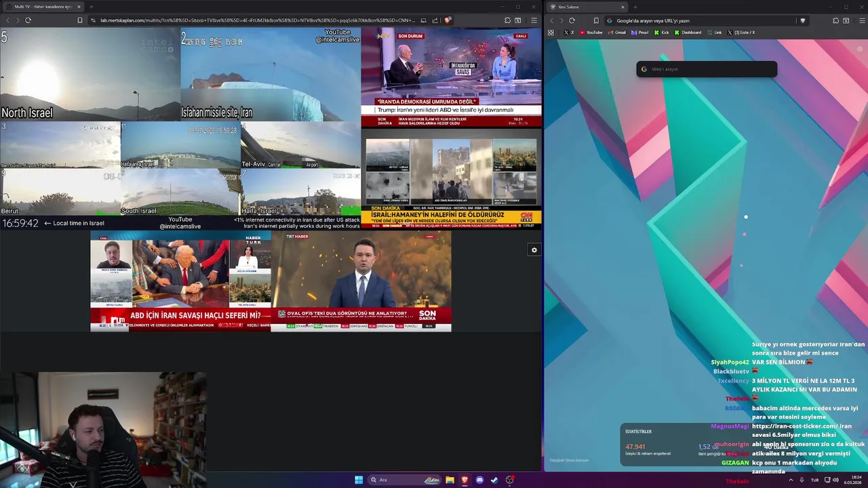Share the Multi TV page URL
This screenshot has height=488, width=868.
(435, 20)
